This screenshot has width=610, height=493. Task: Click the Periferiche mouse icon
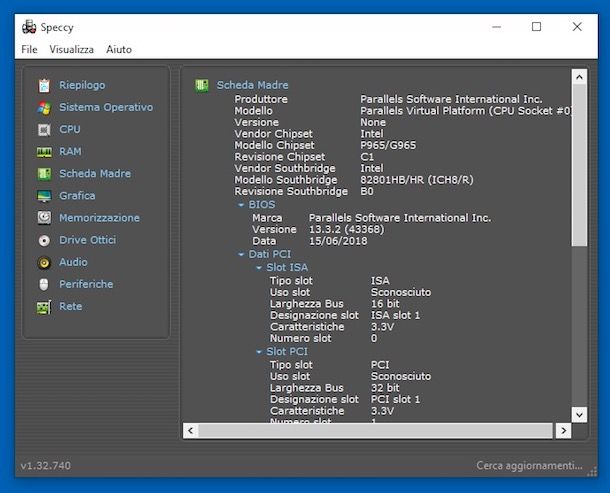[43, 284]
